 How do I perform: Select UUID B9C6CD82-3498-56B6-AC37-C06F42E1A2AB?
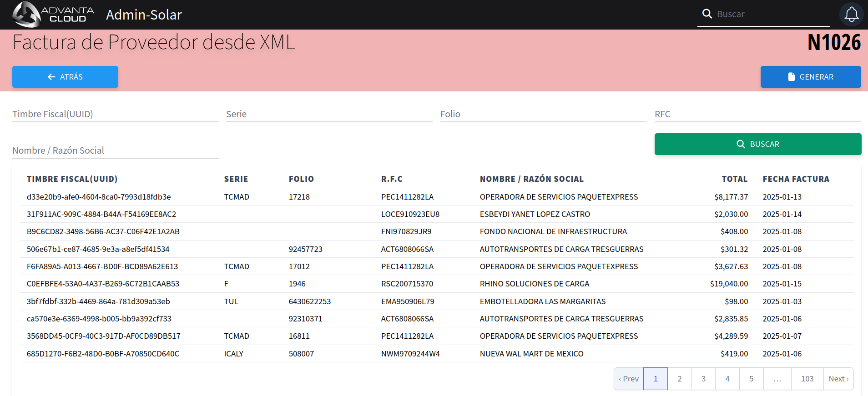(103, 231)
